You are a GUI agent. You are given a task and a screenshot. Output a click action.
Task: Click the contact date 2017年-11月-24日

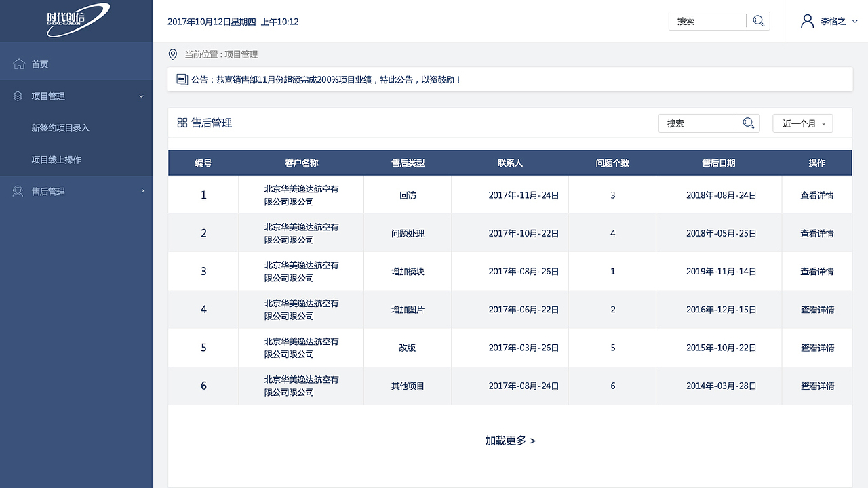[524, 195]
